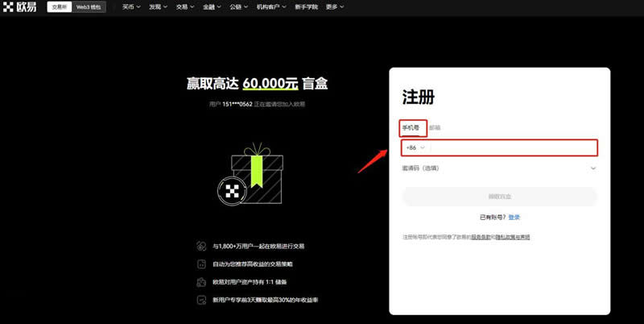Select the 手机号 registration tab

411,127
